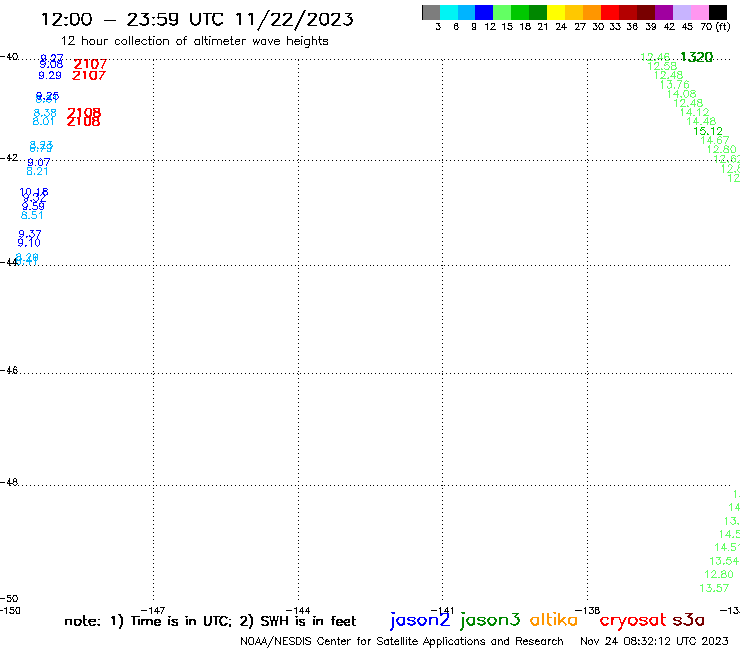Select the dark blue 12 ft swatch

tap(485, 12)
